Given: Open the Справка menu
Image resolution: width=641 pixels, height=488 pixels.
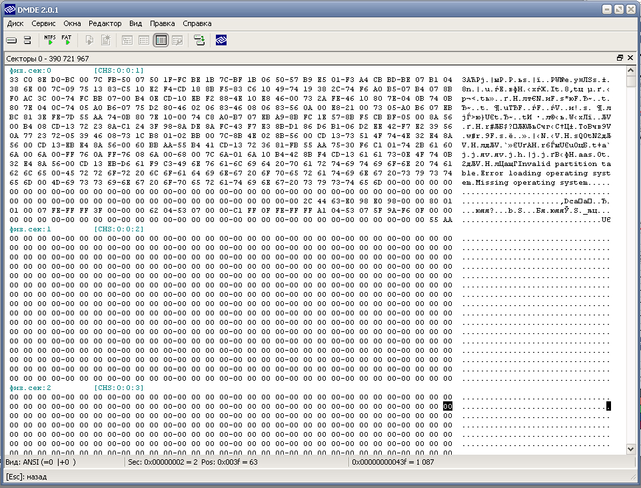Looking at the screenshot, I should tap(198, 21).
